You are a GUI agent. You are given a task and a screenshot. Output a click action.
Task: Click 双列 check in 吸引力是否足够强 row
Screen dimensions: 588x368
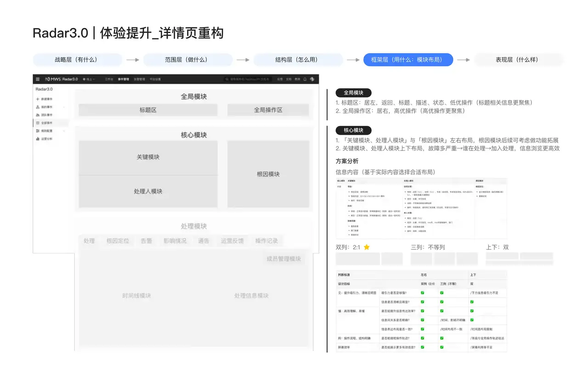pos(423,293)
